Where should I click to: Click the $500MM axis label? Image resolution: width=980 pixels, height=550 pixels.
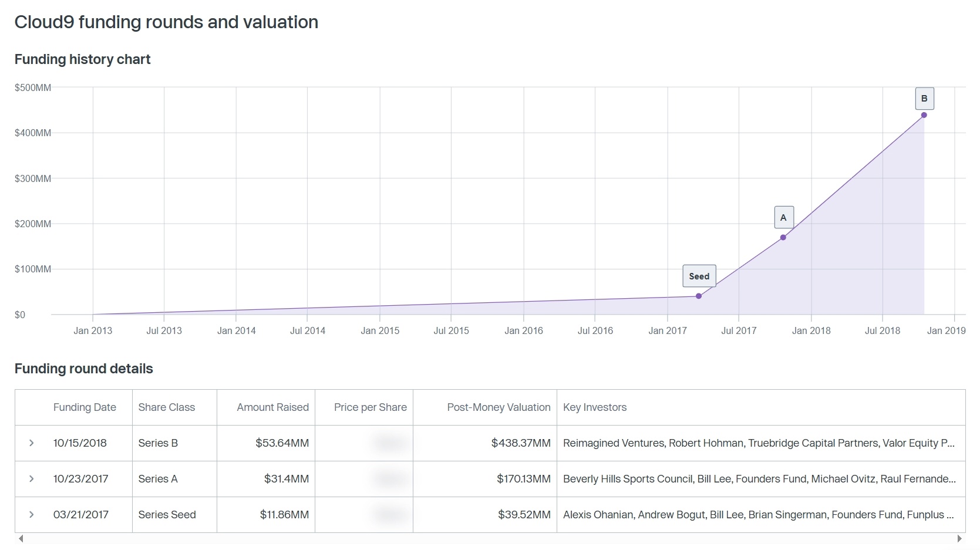(x=33, y=87)
